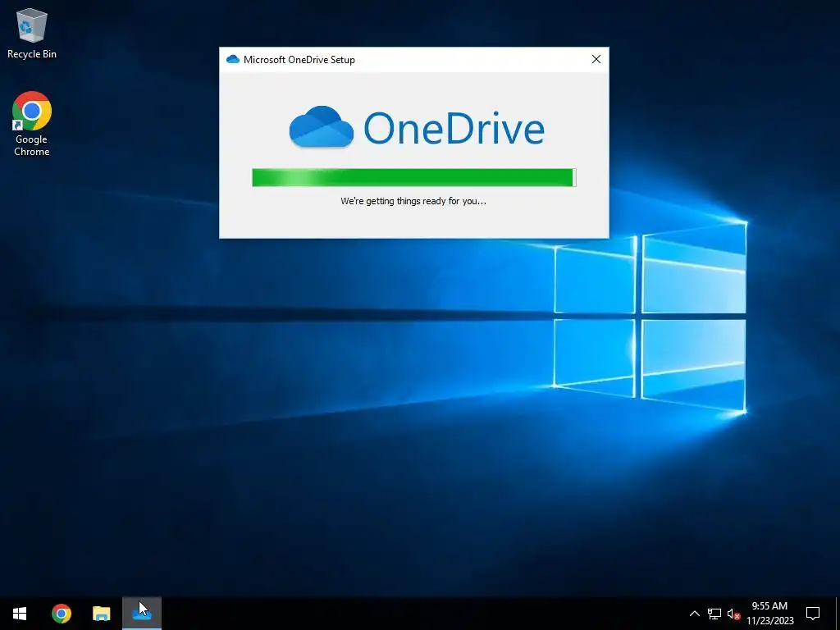840x630 pixels.
Task: Close the Microsoft OneDrive Setup window
Action: tap(596, 59)
